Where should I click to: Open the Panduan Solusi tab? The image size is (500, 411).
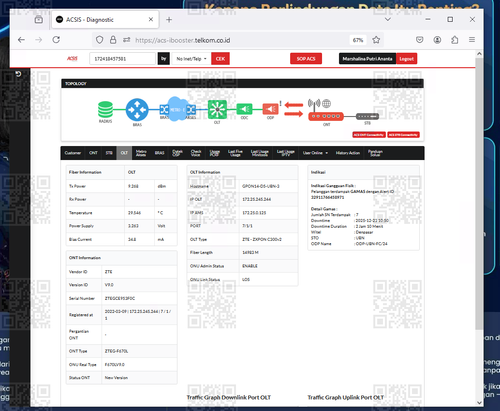pyautogui.click(x=375, y=153)
